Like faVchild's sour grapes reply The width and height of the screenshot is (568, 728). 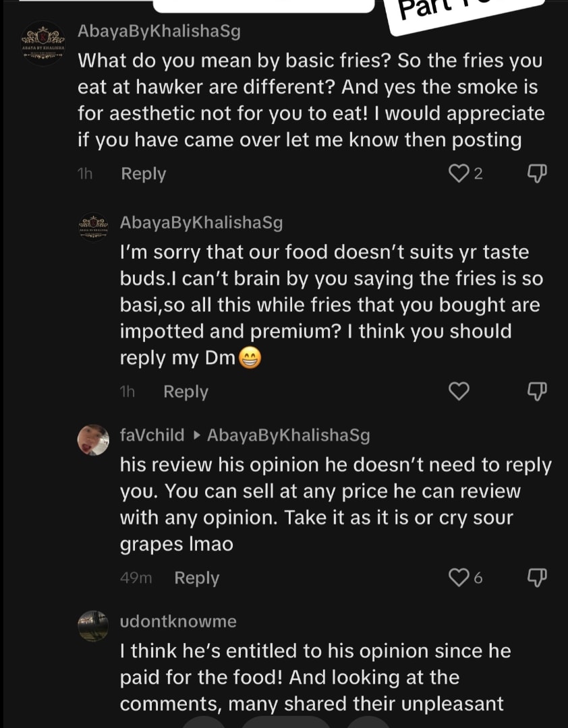click(459, 577)
